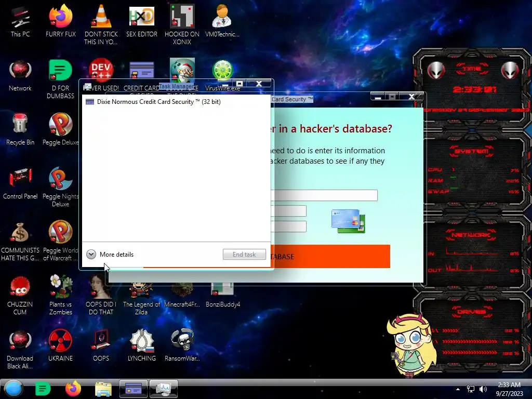Open the taskbar clock 2:33 AM
This screenshot has width=532, height=399.
509,389
